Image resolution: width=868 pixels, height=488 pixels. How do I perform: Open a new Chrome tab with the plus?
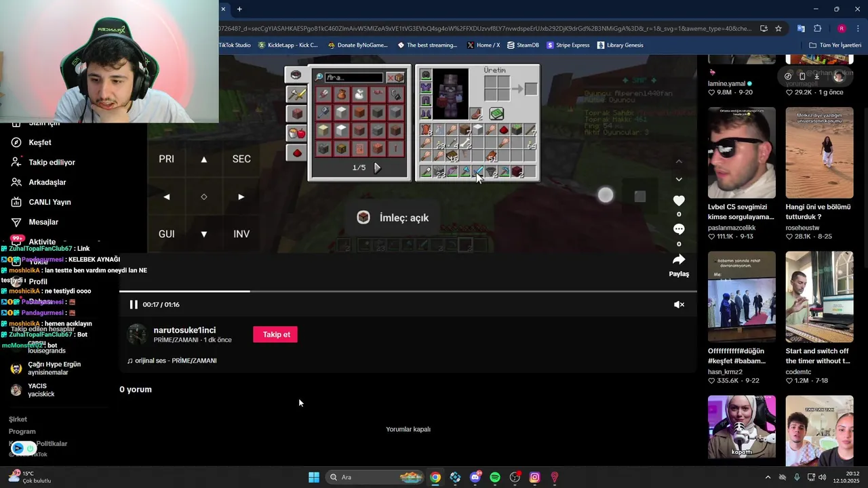tap(239, 9)
